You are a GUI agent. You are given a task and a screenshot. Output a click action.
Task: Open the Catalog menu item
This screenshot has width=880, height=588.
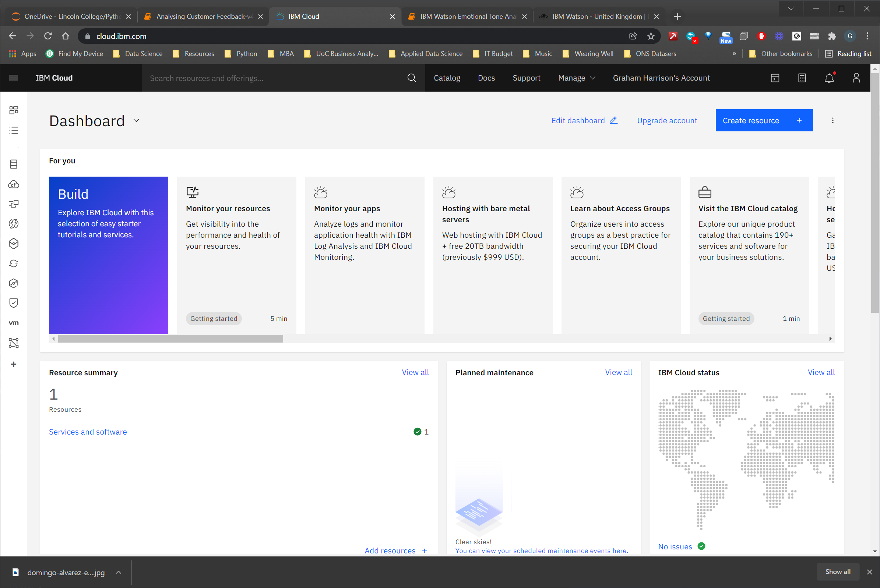447,78
